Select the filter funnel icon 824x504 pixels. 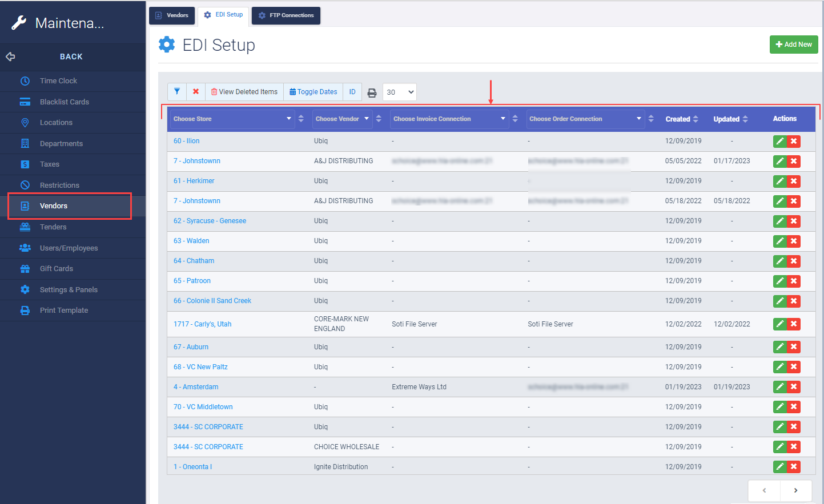tap(177, 91)
